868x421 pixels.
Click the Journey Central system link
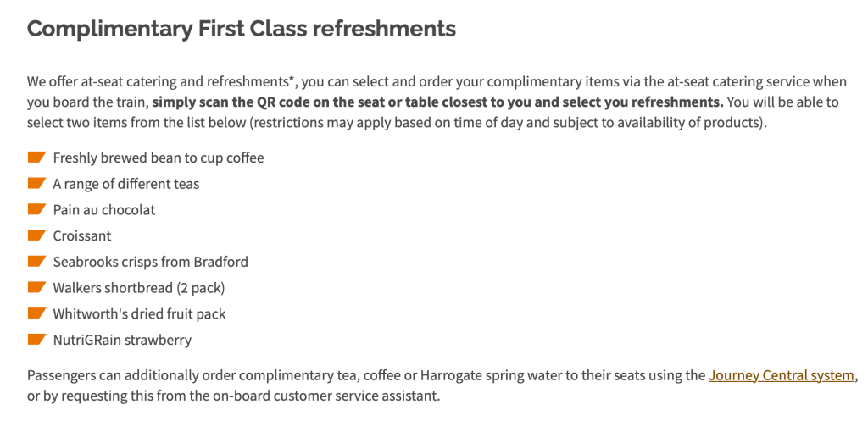[x=782, y=374]
